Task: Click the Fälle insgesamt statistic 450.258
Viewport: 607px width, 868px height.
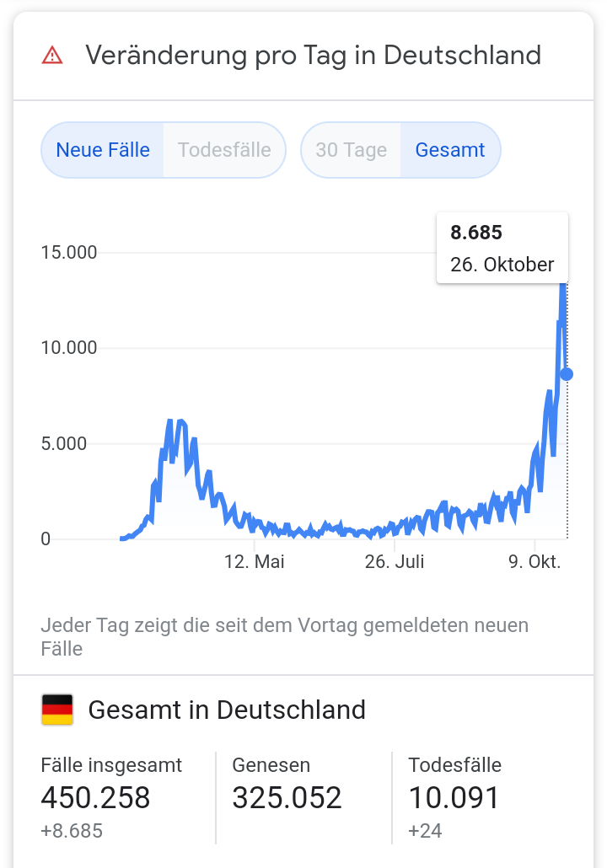Action: (x=95, y=797)
